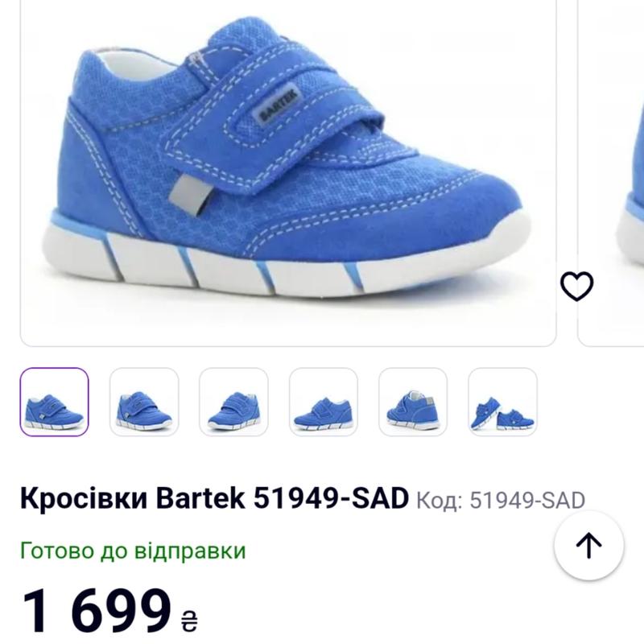Image resolution: width=644 pixels, height=644 pixels.
Task: View the third thumbnail front angle
Action: pos(233,402)
